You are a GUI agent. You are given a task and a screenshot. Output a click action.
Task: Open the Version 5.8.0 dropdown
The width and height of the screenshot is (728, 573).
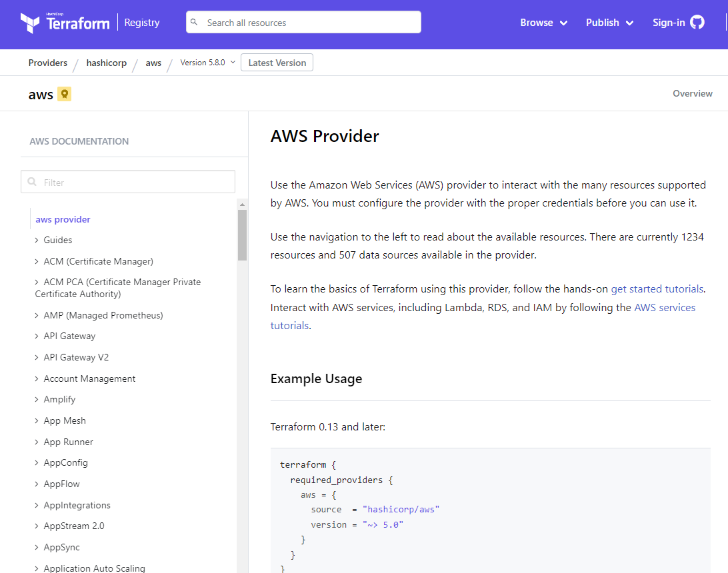coord(207,62)
